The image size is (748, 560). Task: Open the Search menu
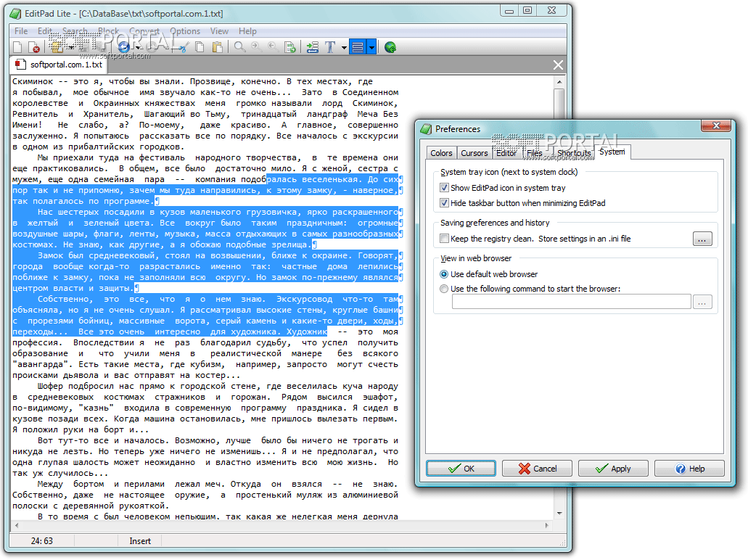click(75, 31)
